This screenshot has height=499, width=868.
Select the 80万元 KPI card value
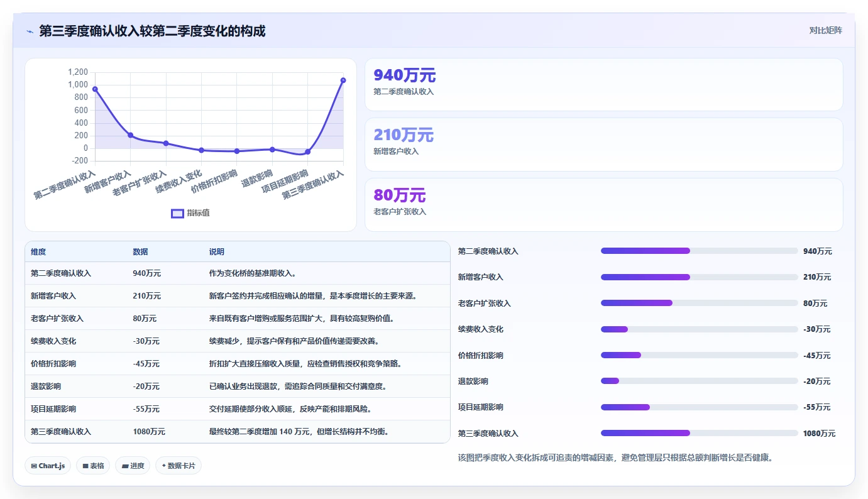tap(400, 195)
